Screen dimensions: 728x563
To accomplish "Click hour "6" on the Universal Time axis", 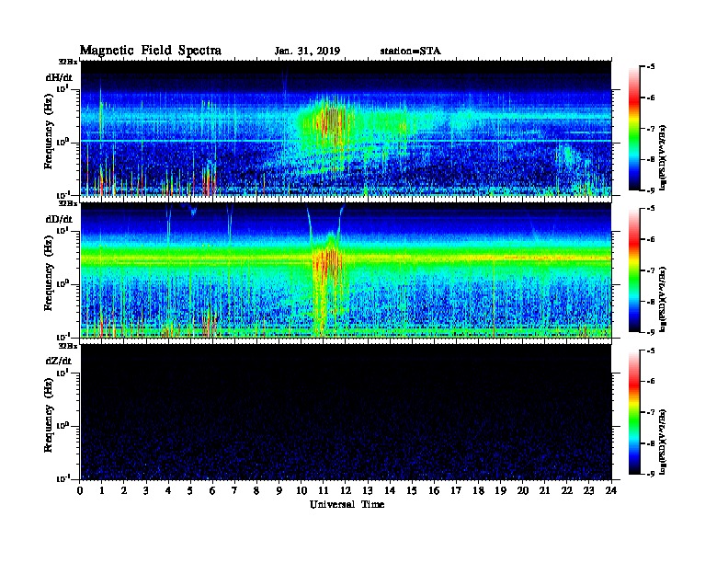I will (x=212, y=491).
